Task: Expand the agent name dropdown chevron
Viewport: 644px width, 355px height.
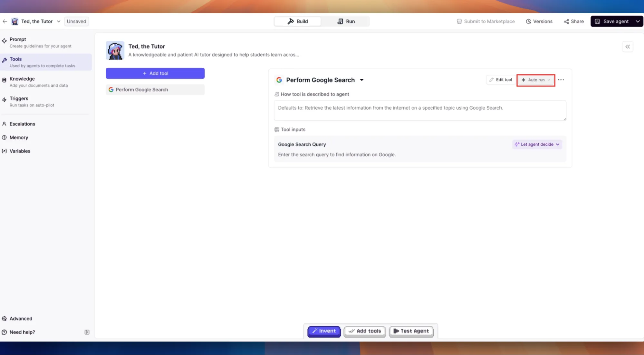Action: 59,21
